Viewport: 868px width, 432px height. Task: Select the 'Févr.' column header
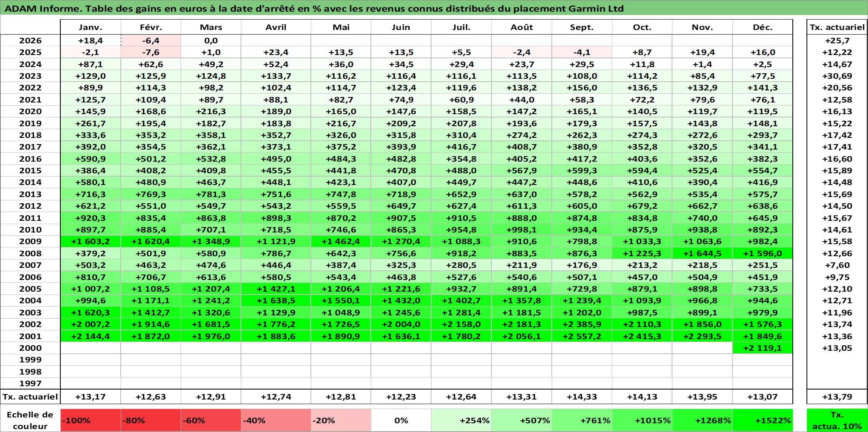click(151, 27)
